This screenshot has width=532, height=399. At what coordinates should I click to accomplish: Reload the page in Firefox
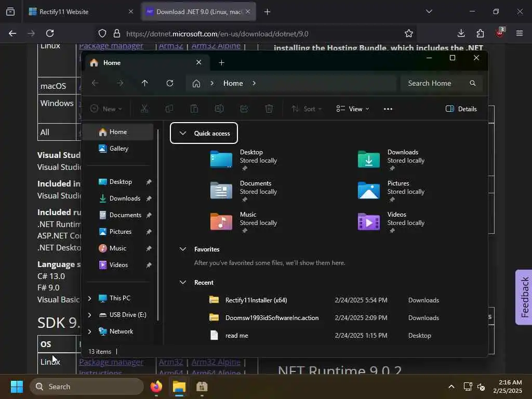tap(50, 33)
